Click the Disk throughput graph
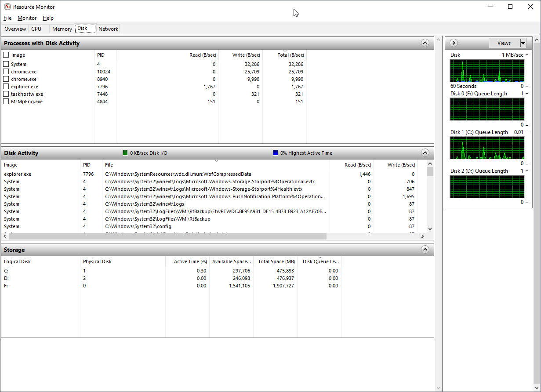This screenshot has height=392, width=541. [x=487, y=70]
